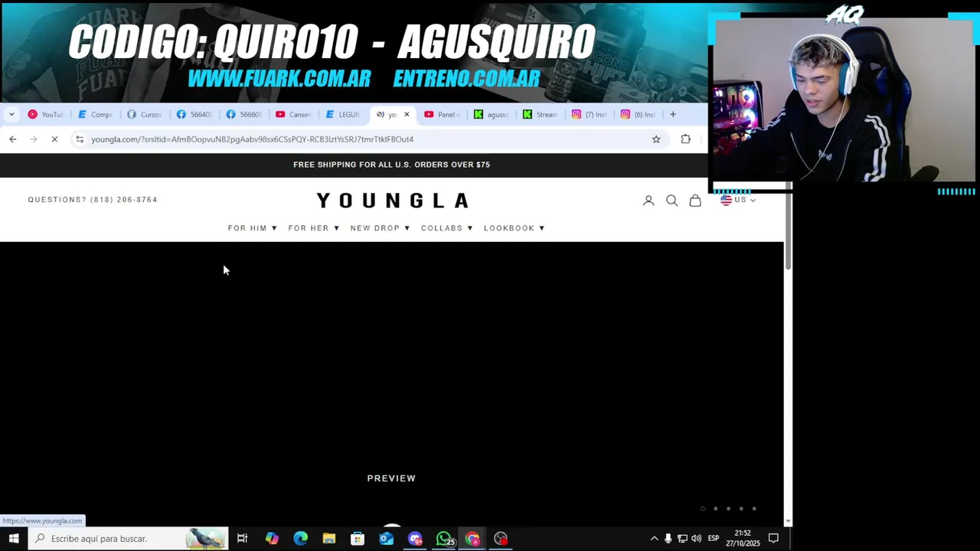Click the taskbar search box

128,539
